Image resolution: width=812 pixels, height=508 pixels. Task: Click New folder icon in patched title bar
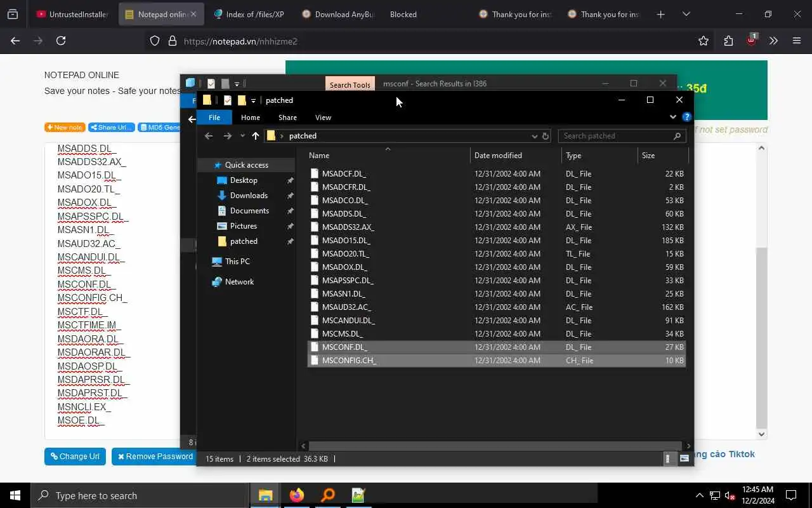pyautogui.click(x=242, y=100)
